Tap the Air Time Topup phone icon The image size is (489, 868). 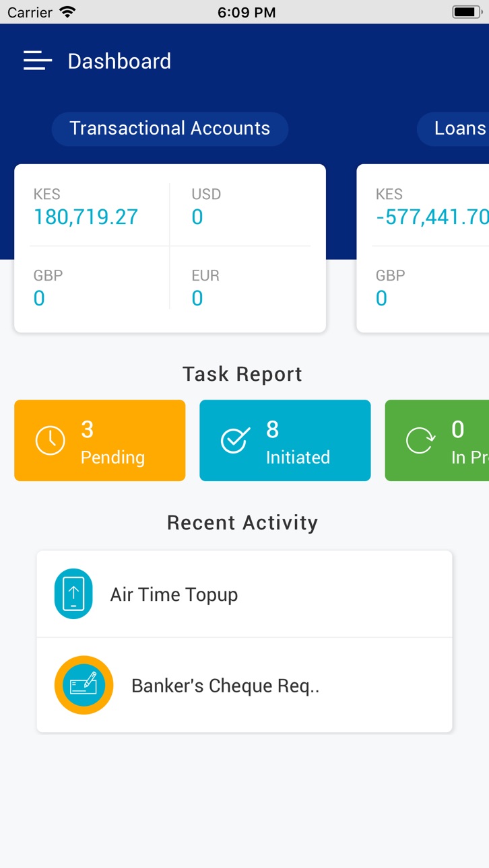(73, 594)
